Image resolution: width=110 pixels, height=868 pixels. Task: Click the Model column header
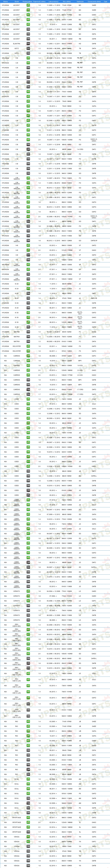[x=16, y=1]
